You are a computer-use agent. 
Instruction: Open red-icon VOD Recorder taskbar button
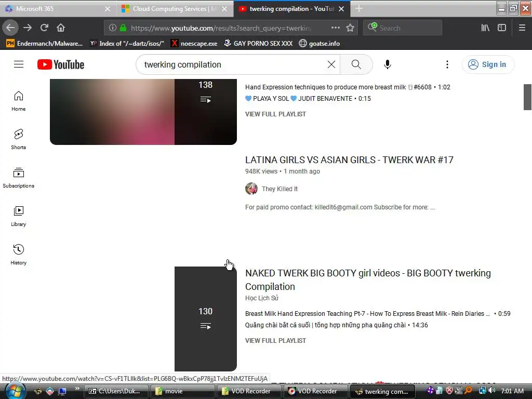[x=315, y=391]
